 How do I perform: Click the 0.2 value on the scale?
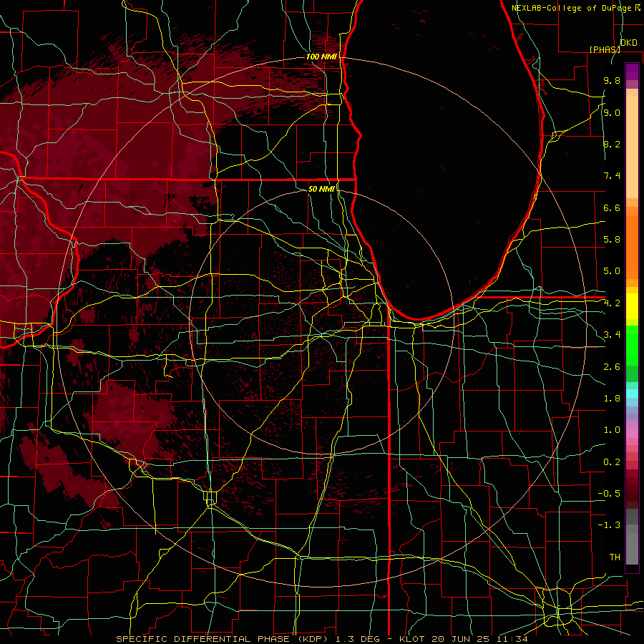coord(612,462)
